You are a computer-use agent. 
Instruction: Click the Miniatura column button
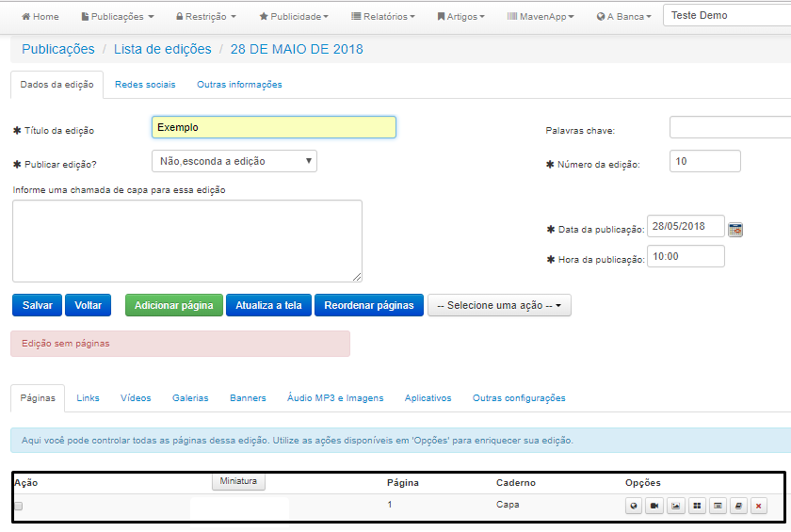pos(238,481)
